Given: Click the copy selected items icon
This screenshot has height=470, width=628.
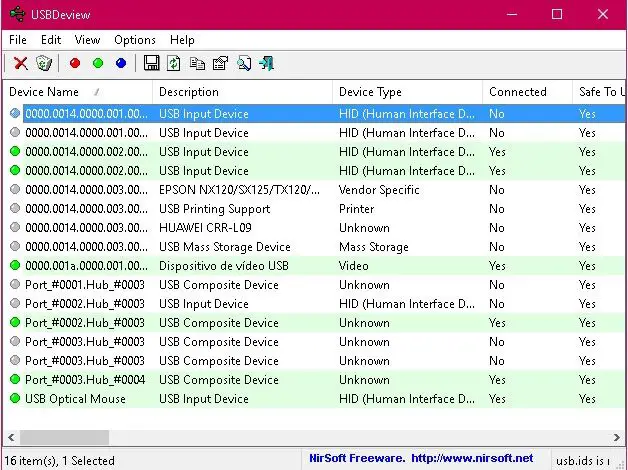Looking at the screenshot, I should tap(197, 63).
